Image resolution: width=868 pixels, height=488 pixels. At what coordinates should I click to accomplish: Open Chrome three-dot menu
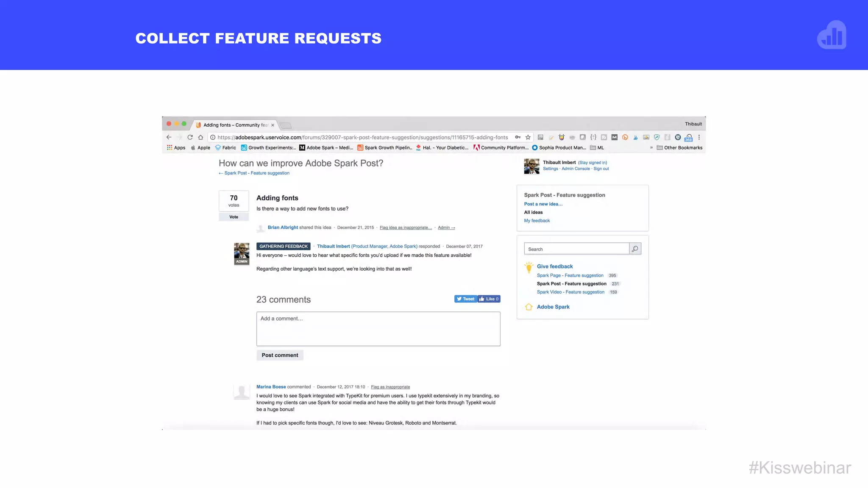[x=699, y=137]
